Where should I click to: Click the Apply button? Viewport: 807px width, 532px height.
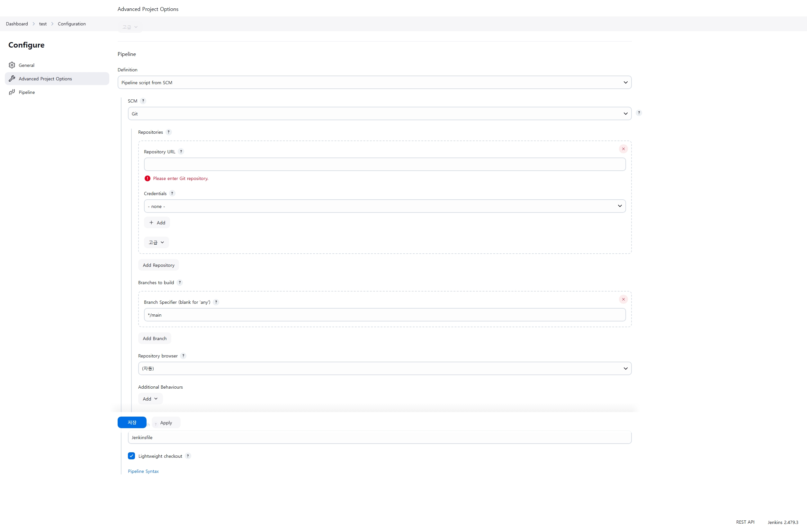166,423
